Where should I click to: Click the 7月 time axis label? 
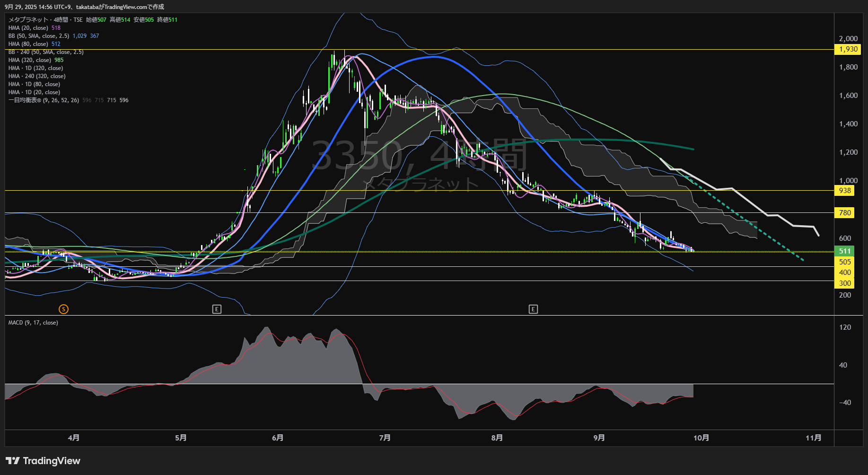(x=385, y=438)
